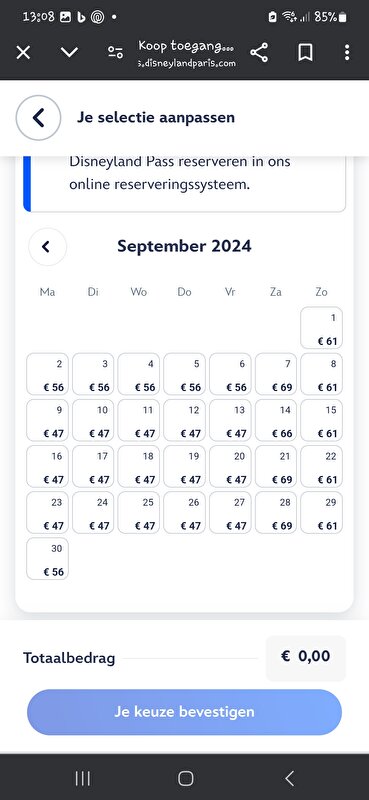The image size is (369, 800).
Task: Show previous month before September 2024
Action: pos(47,247)
